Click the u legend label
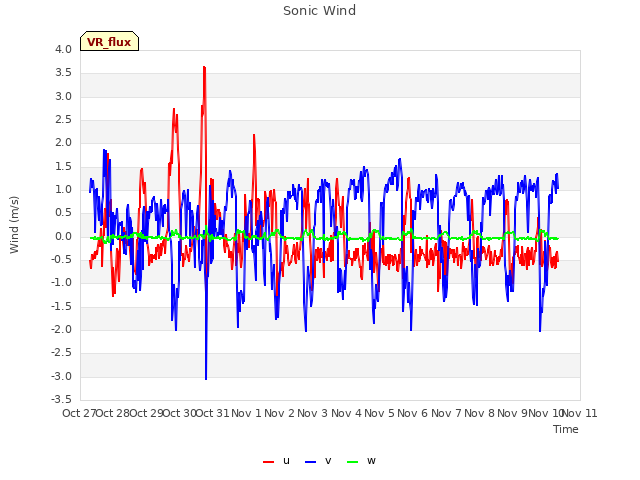The image size is (640, 480). click(286, 461)
